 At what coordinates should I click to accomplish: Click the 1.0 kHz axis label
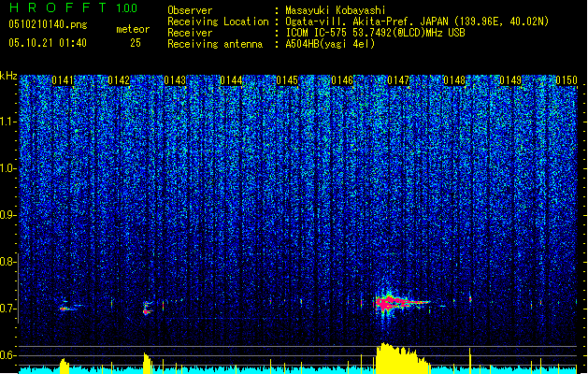tap(7, 168)
